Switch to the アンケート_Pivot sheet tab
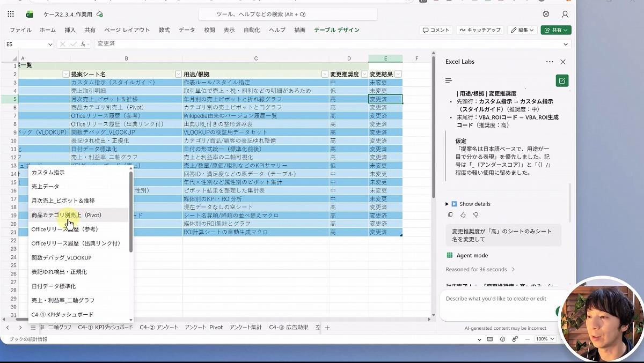Screen dimensions: 644x363 204,328
